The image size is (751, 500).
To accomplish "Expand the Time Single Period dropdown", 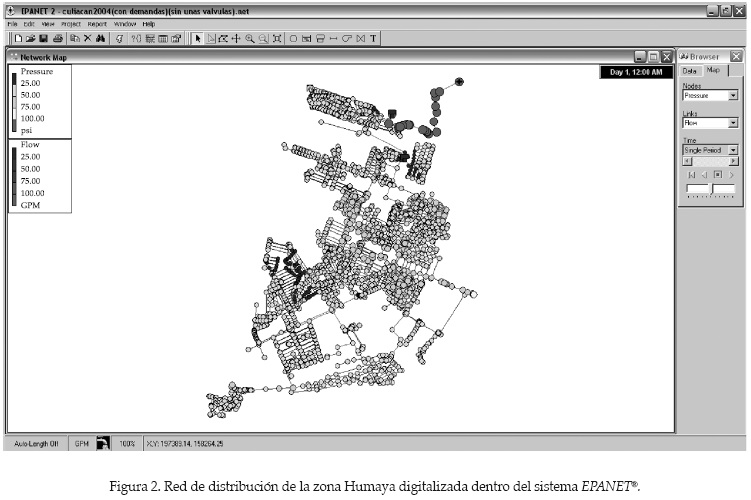I will click(732, 150).
